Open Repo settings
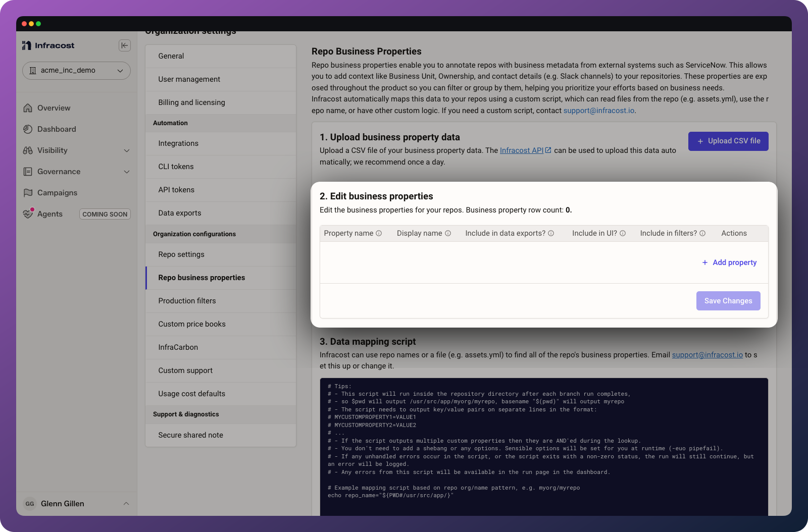The height and width of the screenshot is (532, 808). tap(221, 254)
